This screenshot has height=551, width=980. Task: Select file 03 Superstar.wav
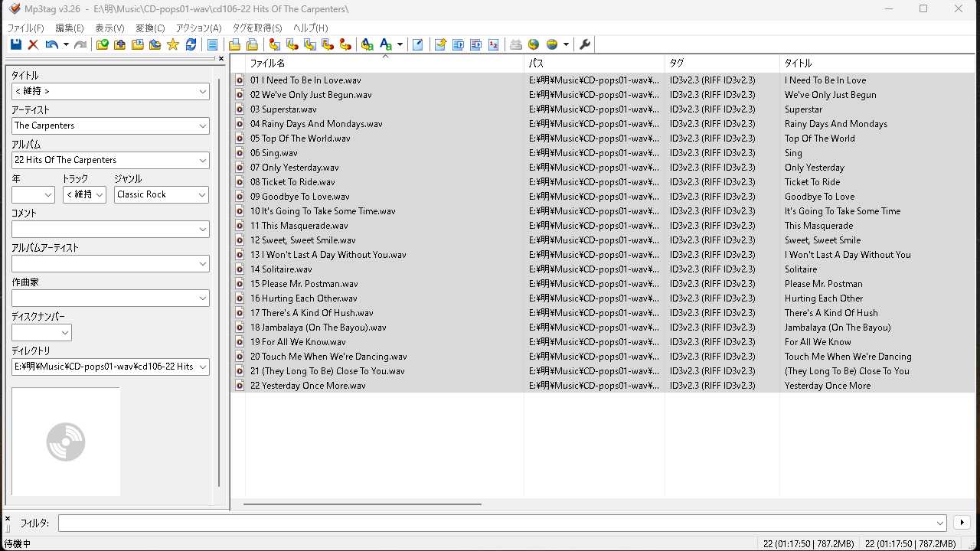click(283, 109)
